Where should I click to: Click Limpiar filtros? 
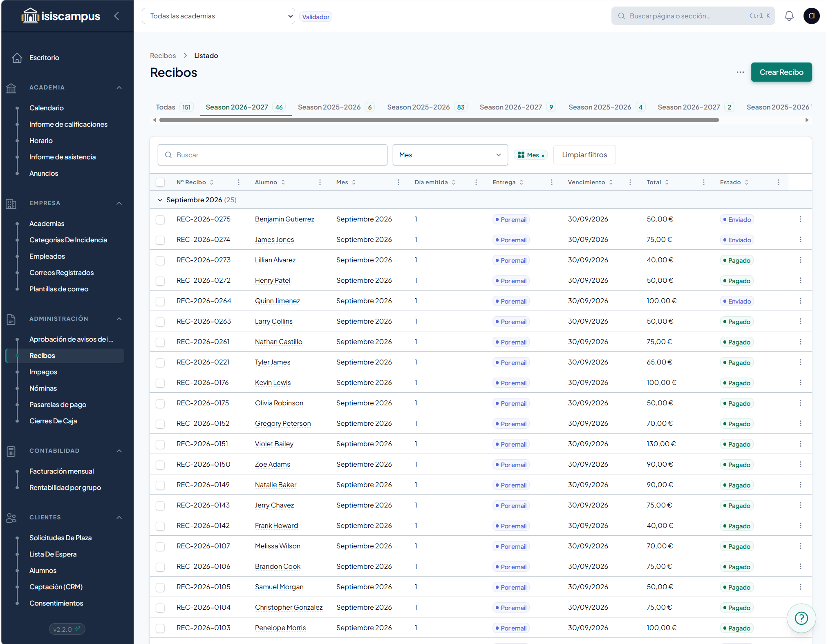click(x=584, y=155)
